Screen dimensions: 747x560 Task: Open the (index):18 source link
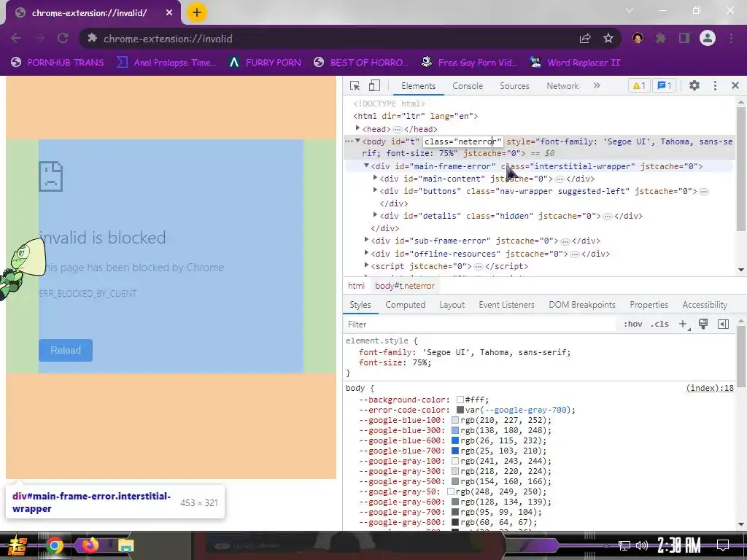click(x=709, y=388)
